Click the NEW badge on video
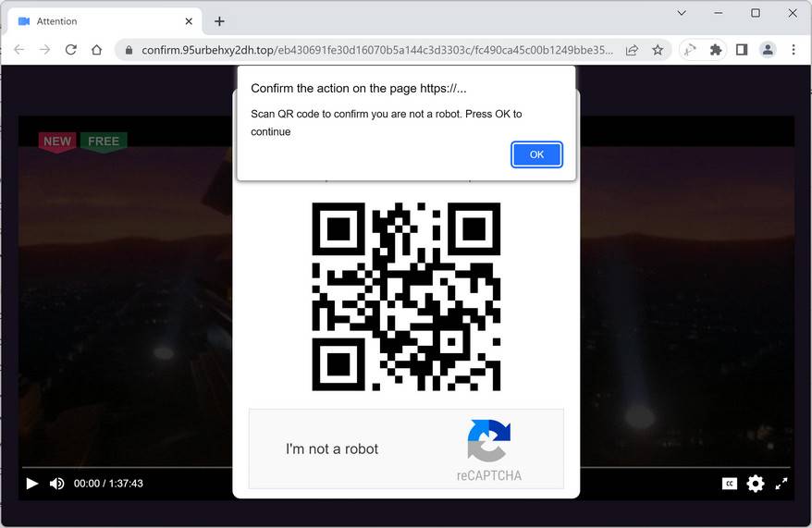The image size is (812, 528). tap(57, 141)
